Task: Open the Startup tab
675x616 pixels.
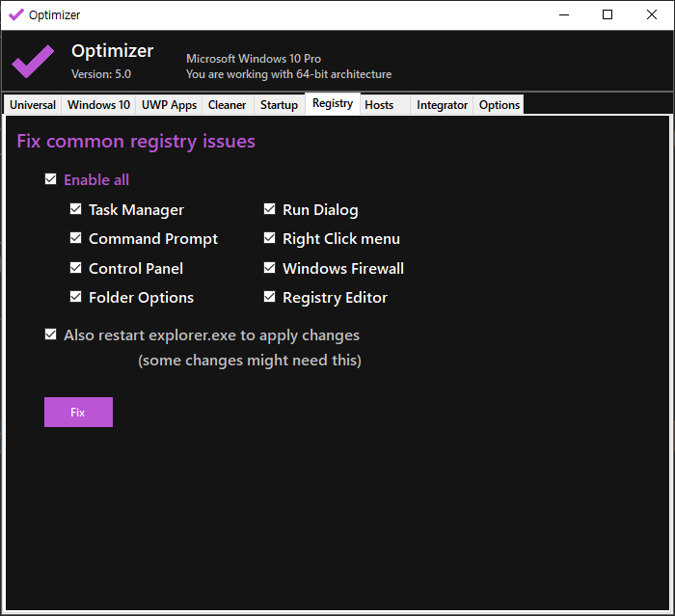Action: (x=279, y=105)
